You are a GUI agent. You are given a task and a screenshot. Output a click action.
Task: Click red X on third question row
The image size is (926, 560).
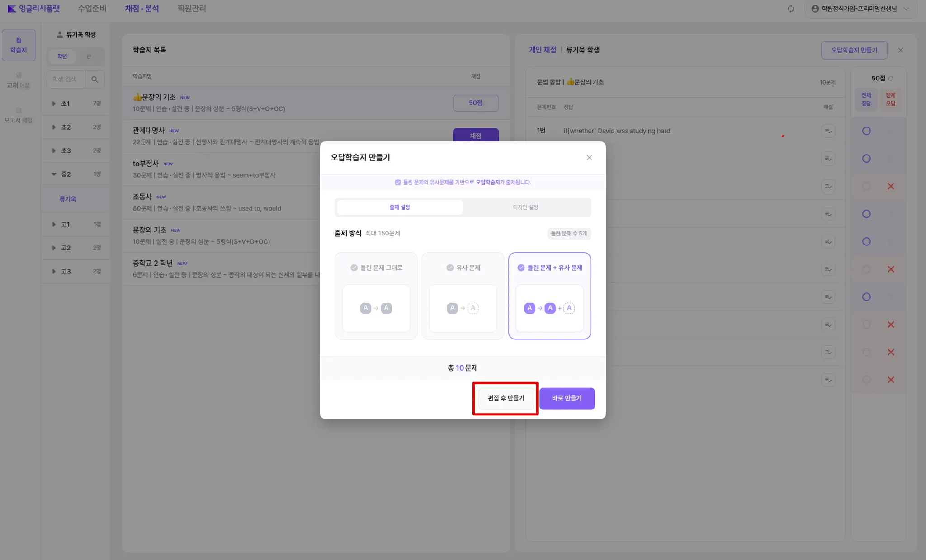coord(890,186)
